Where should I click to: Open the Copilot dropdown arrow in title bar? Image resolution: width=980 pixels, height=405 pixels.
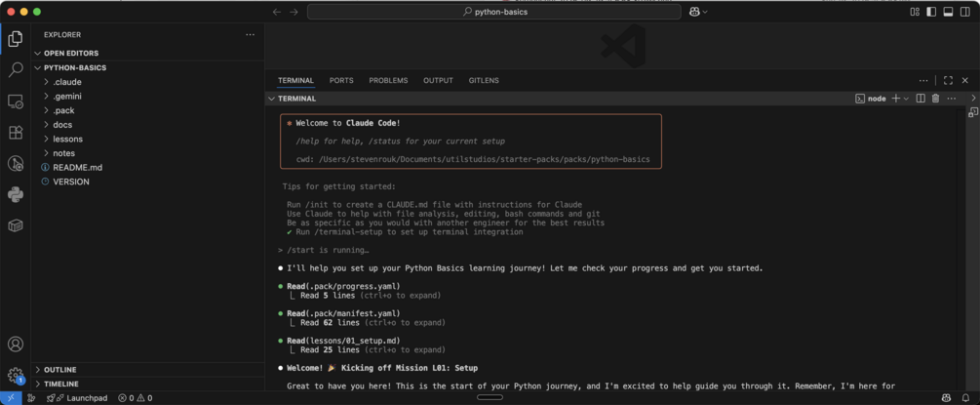[705, 12]
